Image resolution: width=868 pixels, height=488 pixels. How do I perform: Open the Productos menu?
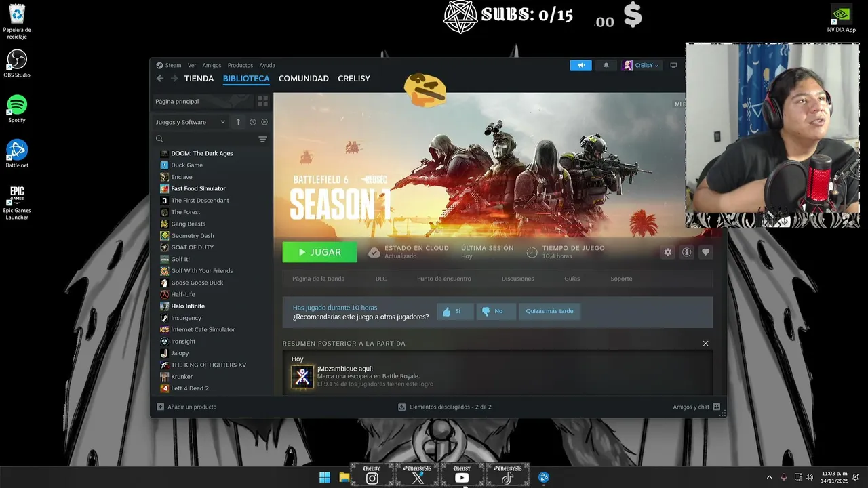240,65
